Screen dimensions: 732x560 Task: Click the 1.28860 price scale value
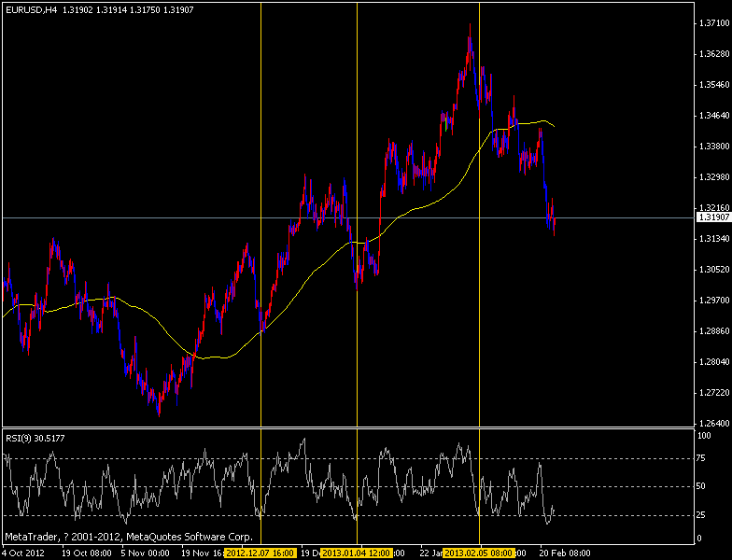[x=713, y=330]
